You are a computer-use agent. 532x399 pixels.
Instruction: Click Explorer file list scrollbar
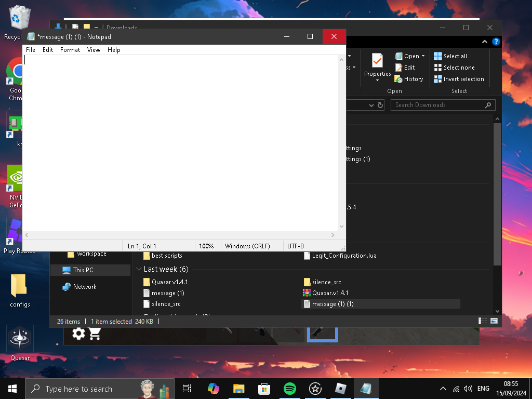(x=497, y=194)
